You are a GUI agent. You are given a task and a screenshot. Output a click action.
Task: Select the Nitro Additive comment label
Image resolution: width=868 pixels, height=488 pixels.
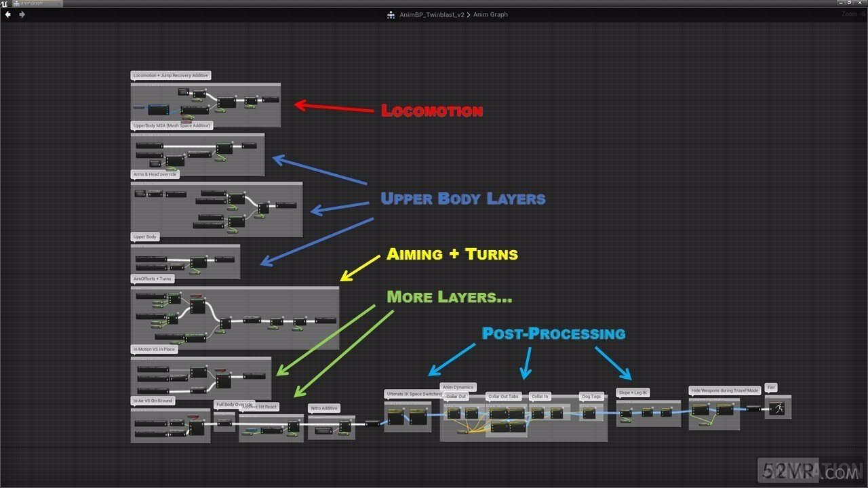tap(323, 408)
